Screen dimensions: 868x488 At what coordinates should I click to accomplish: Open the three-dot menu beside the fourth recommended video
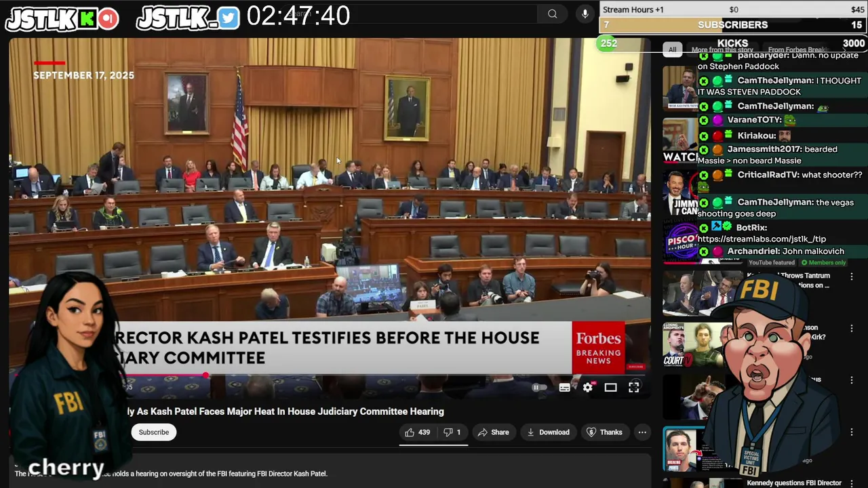click(x=852, y=432)
